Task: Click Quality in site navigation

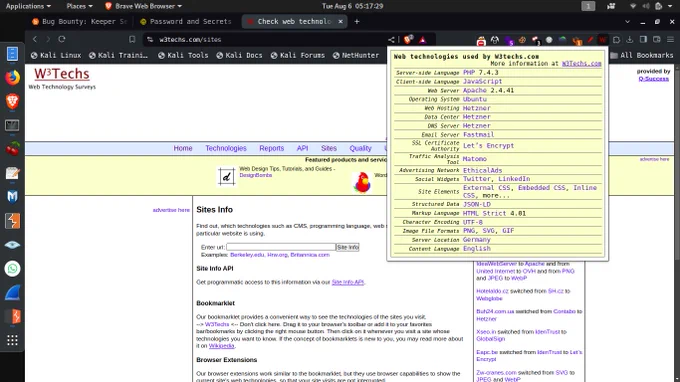Action: 360,148
